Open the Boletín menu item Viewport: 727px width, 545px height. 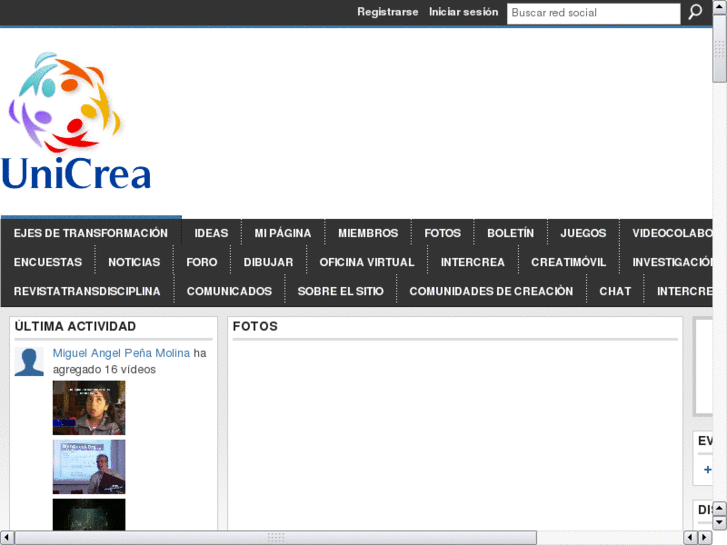[x=510, y=233]
